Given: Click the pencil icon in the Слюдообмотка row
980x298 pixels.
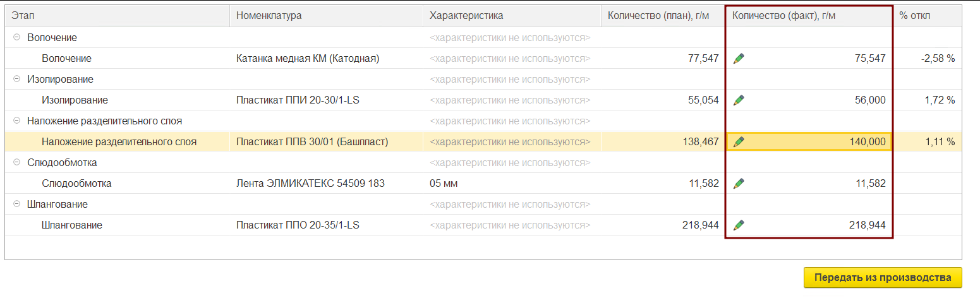Looking at the screenshot, I should (x=739, y=184).
